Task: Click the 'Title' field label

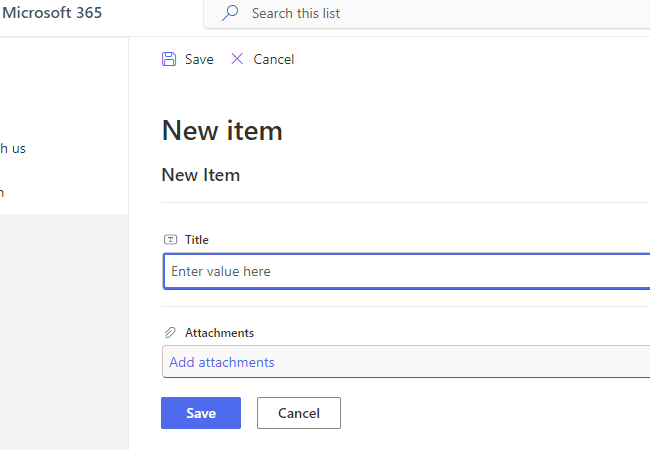Action: pos(196,240)
